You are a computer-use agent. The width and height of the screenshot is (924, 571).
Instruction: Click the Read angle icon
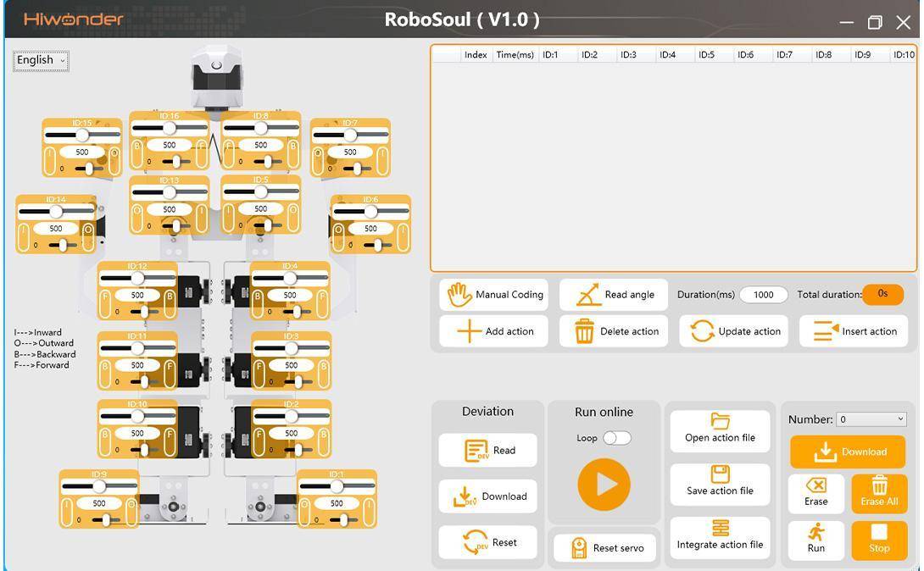[587, 295]
